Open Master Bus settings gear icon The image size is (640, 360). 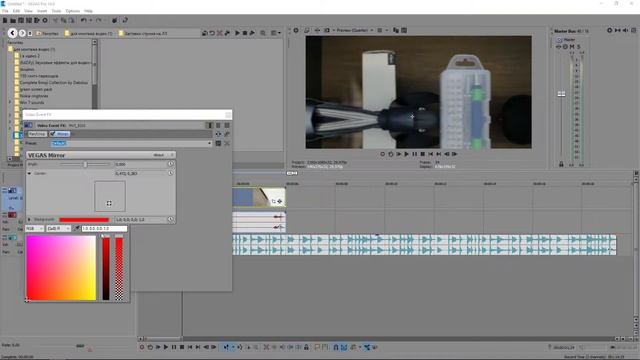(x=609, y=30)
